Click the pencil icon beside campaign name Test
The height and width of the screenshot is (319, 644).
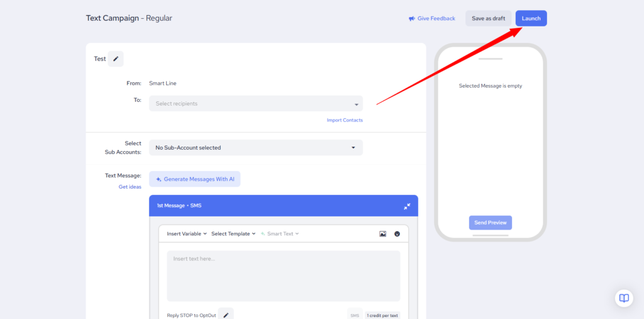[x=116, y=59]
